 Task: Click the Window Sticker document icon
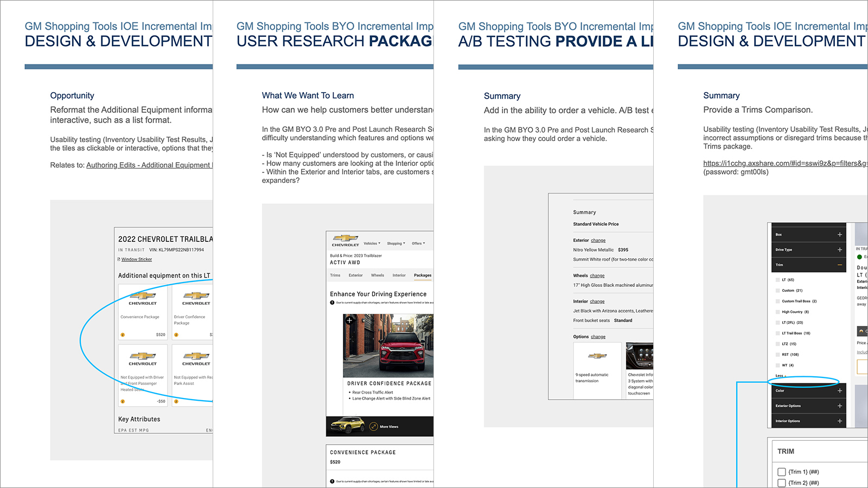119,260
